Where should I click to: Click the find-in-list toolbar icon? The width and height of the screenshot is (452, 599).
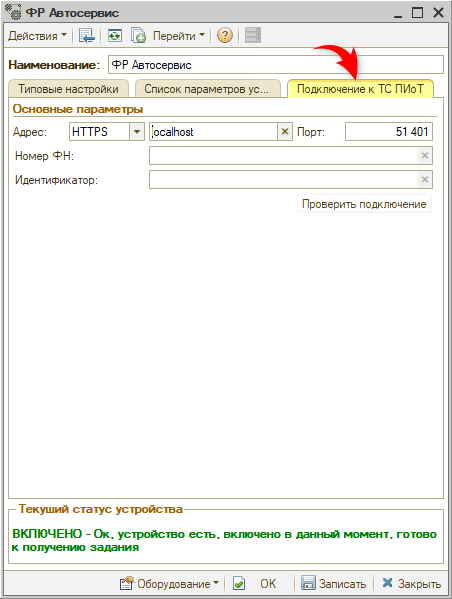[86, 36]
